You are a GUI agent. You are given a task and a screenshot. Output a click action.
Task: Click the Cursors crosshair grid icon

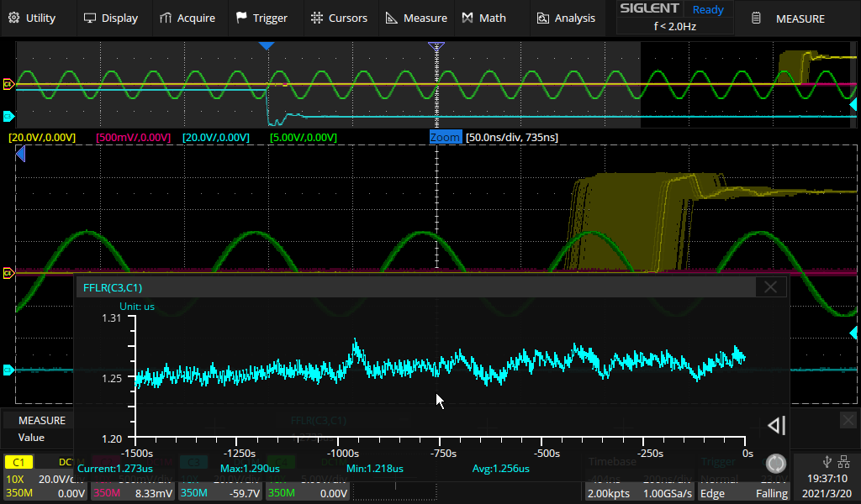(317, 18)
